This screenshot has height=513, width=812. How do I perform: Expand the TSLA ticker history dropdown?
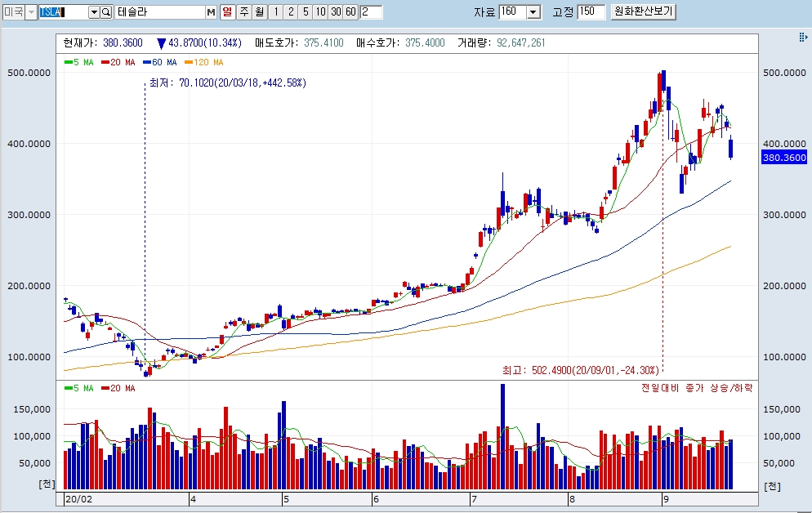(93, 12)
